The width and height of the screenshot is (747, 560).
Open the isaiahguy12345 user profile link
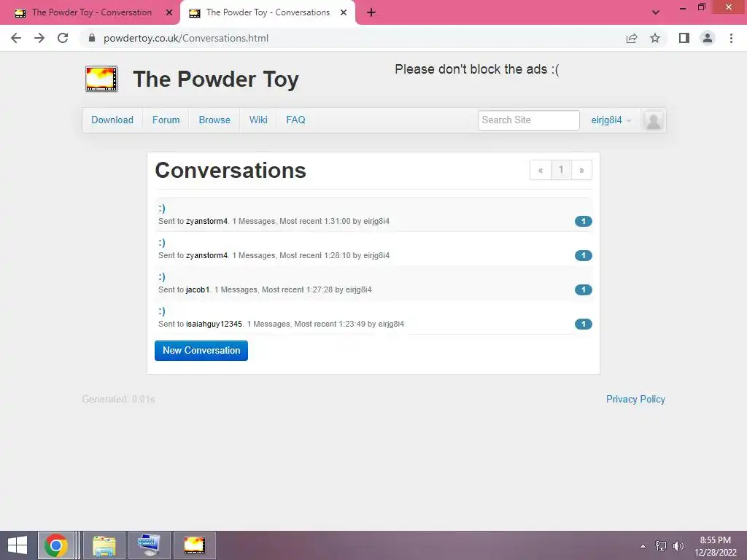pos(214,324)
